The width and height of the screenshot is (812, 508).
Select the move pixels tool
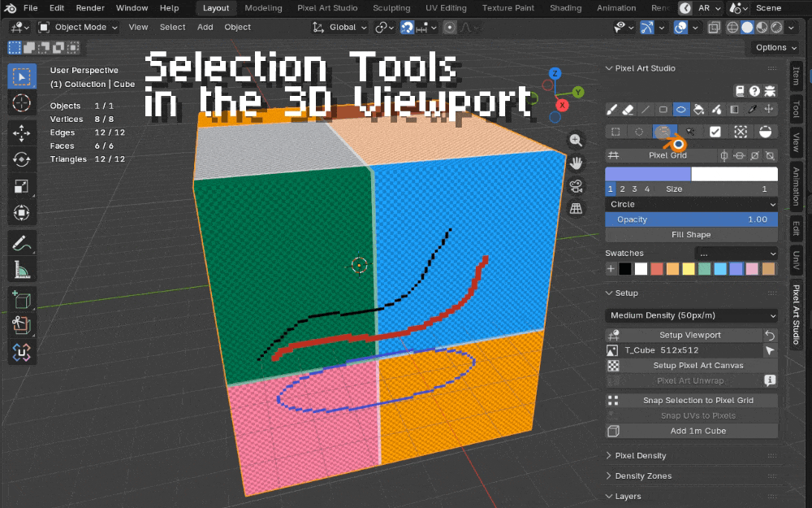[x=770, y=110]
